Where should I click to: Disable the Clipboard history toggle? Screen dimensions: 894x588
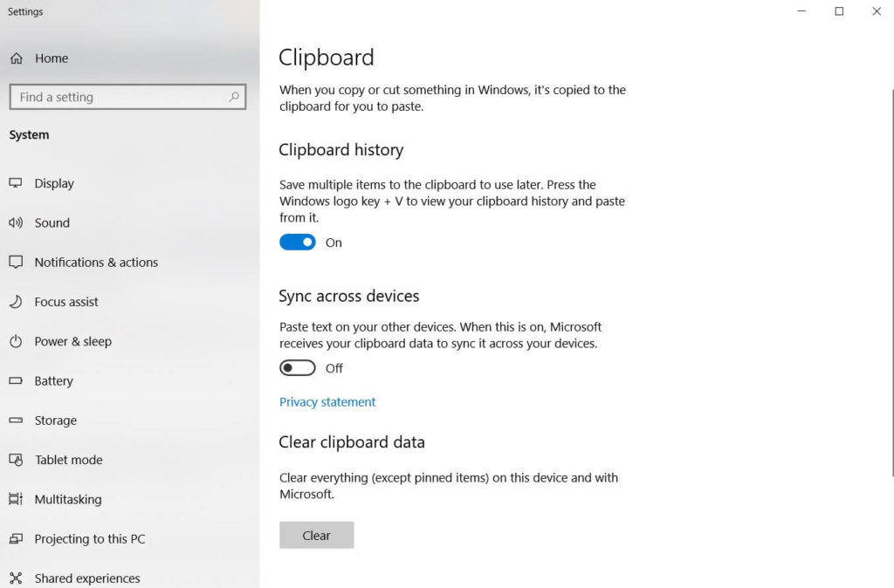(297, 242)
